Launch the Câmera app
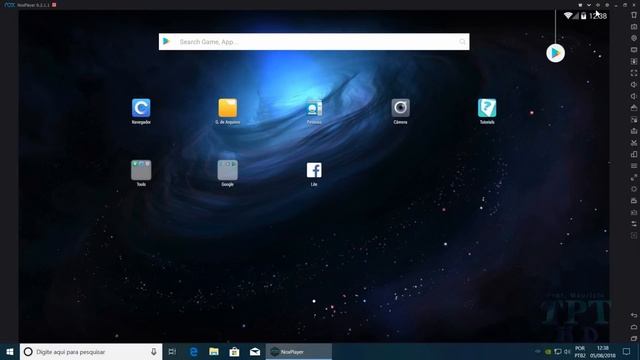Screen dimensions: 640x360 [x=400, y=108]
